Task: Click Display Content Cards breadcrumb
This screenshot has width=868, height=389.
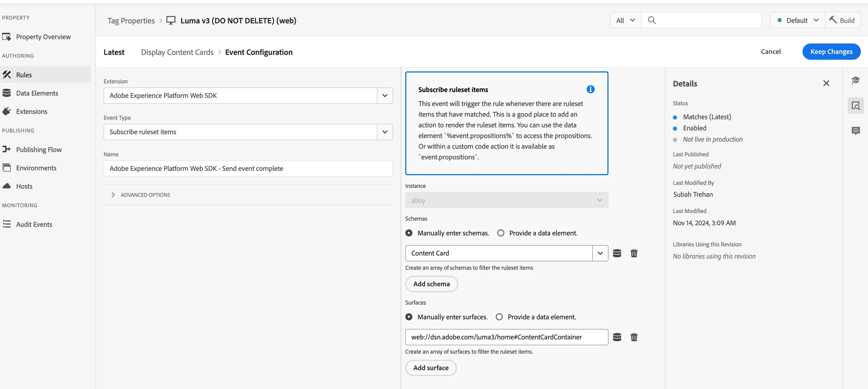Action: coord(177,52)
